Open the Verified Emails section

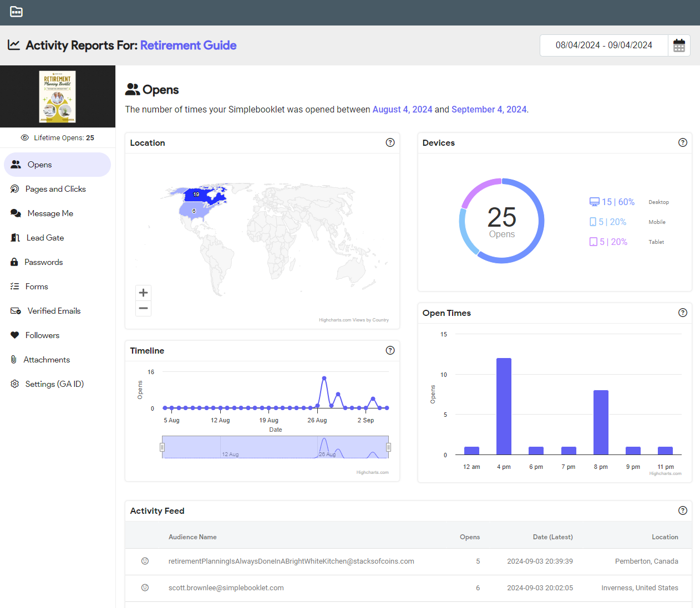click(x=54, y=311)
